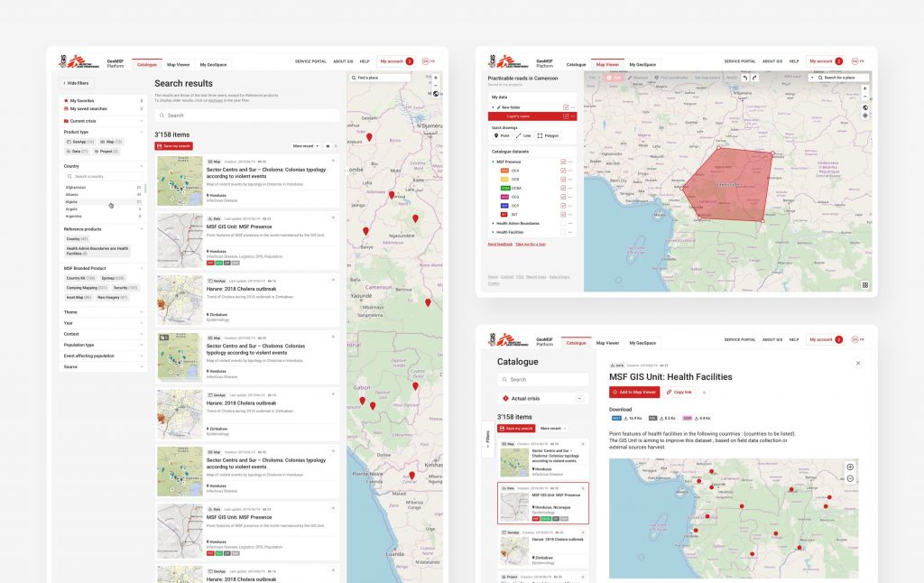
Task: Zoom out on the Health Facilities preview map
Action: 850,478
